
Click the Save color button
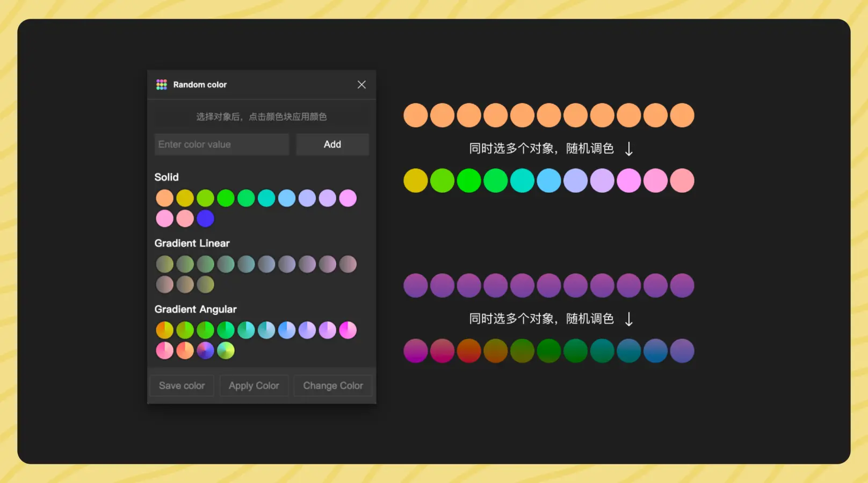pyautogui.click(x=182, y=386)
